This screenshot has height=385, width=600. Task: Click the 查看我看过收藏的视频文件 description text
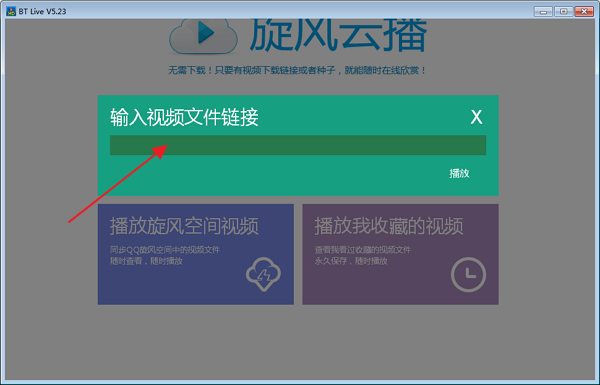pyautogui.click(x=362, y=250)
